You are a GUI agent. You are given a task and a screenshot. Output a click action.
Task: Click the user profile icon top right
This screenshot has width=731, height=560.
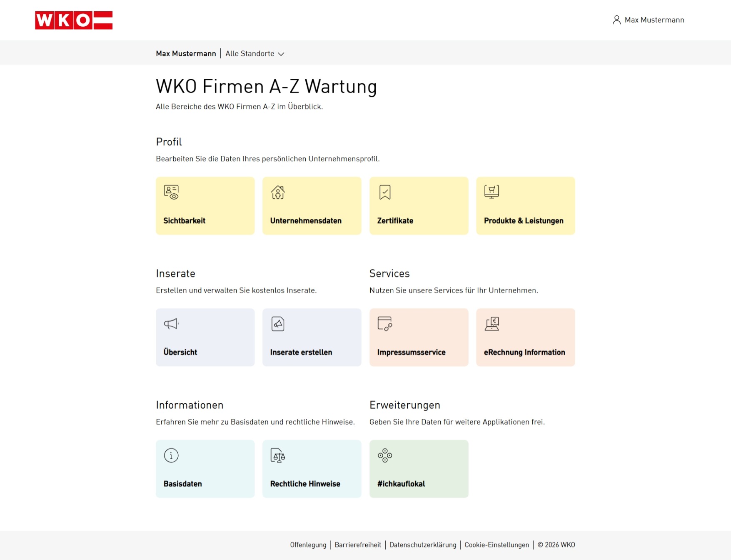616,20
